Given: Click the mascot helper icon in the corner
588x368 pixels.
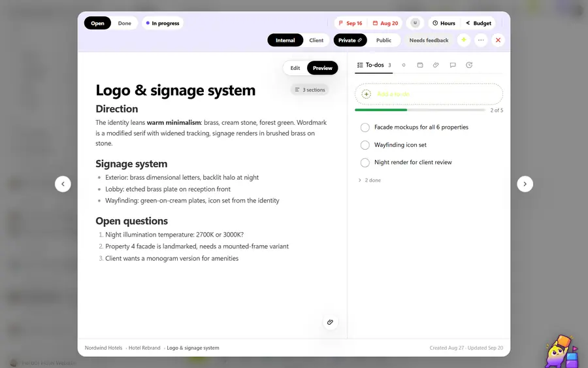Looking at the screenshot, I should point(561,352).
